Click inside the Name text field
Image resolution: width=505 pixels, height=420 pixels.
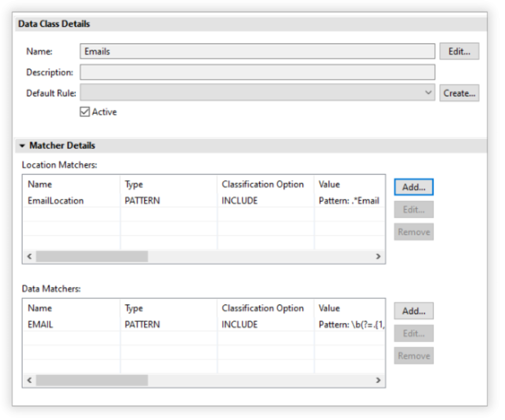(255, 51)
